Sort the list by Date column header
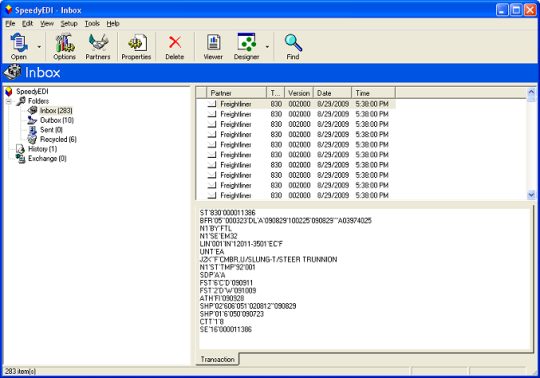This screenshot has width=540, height=378. [x=332, y=93]
